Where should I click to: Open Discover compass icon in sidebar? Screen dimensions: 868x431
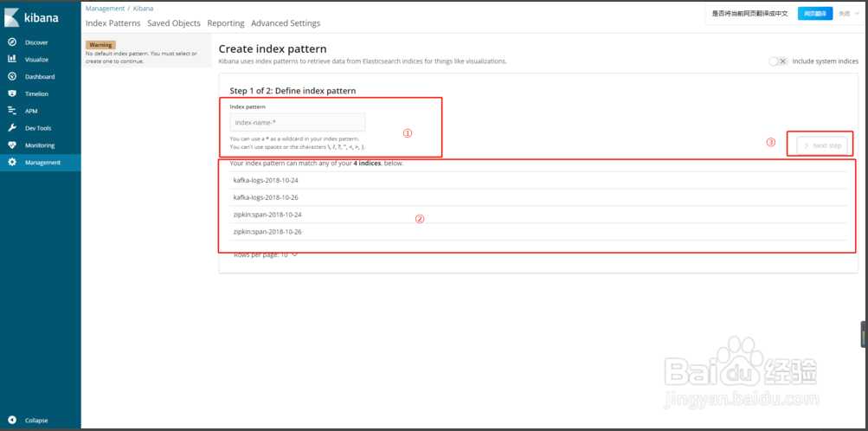[x=12, y=42]
